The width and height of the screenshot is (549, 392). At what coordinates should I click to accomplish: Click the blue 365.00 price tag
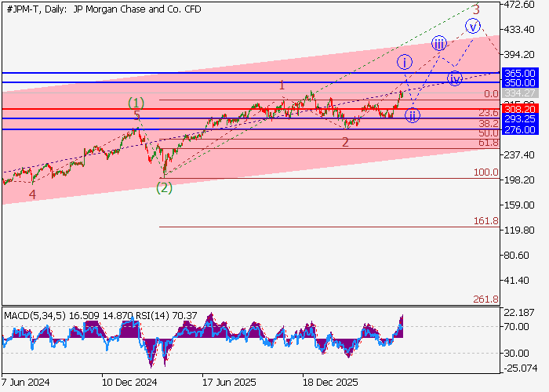520,73
